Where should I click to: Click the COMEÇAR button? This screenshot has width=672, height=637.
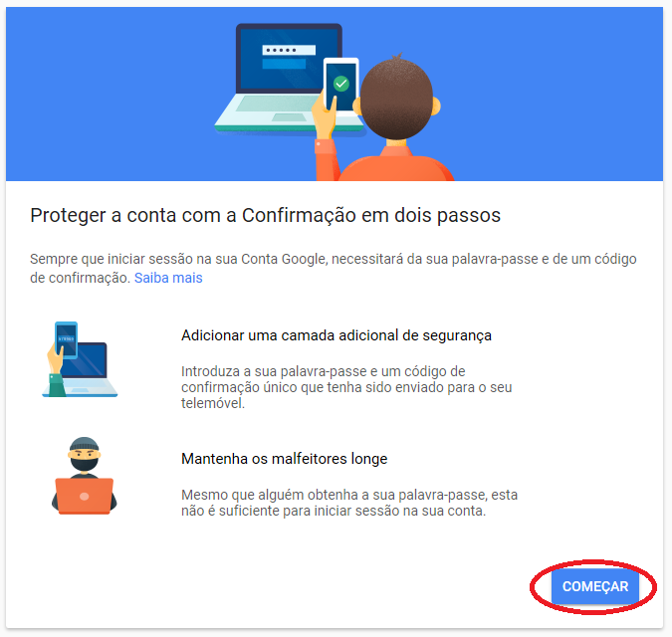coord(595,585)
